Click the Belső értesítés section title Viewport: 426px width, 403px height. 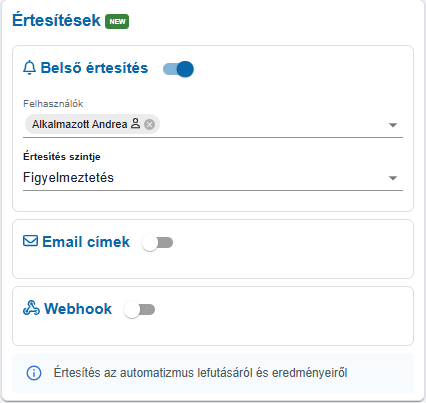94,68
